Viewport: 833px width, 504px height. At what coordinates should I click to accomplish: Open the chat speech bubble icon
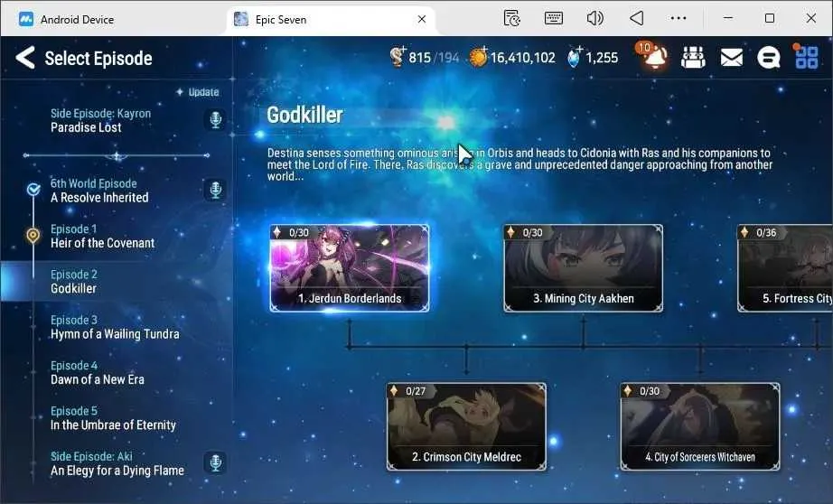click(x=768, y=58)
